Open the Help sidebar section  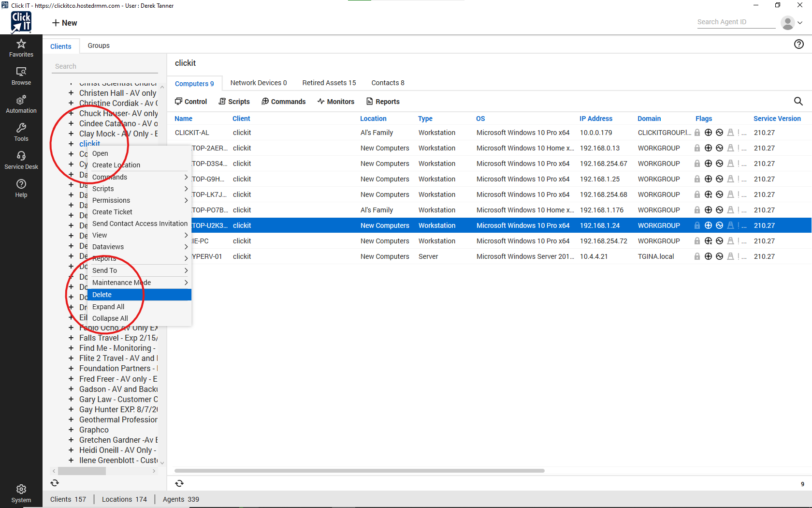coord(21,189)
